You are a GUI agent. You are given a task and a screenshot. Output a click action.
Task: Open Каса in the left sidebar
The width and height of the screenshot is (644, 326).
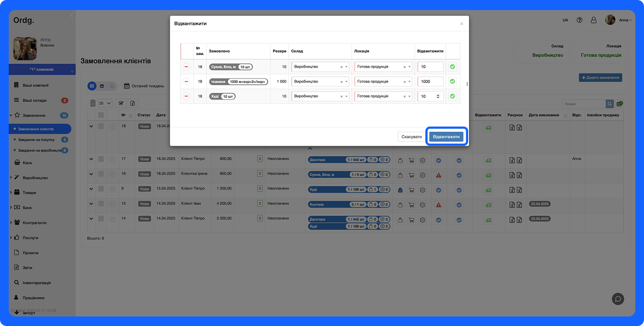[27, 163]
